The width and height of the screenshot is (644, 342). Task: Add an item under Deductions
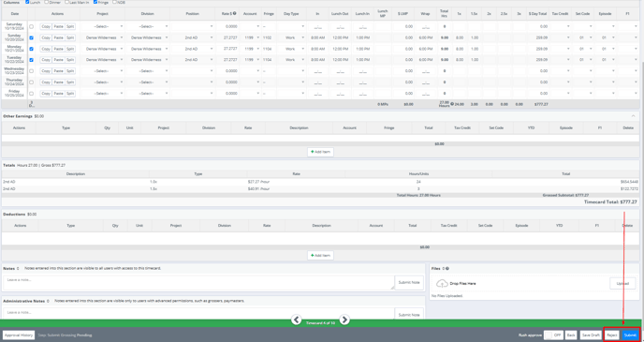click(x=320, y=255)
